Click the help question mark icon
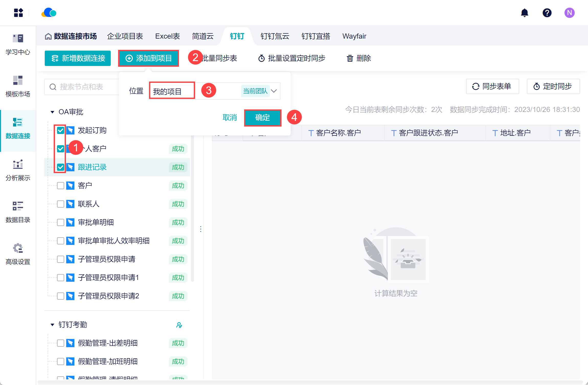 pos(547,13)
